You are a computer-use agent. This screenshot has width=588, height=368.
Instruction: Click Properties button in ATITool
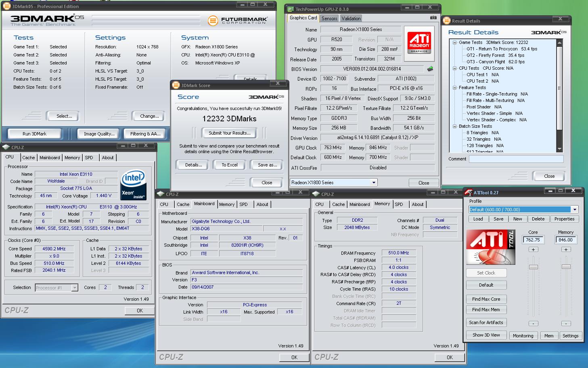coord(564,219)
